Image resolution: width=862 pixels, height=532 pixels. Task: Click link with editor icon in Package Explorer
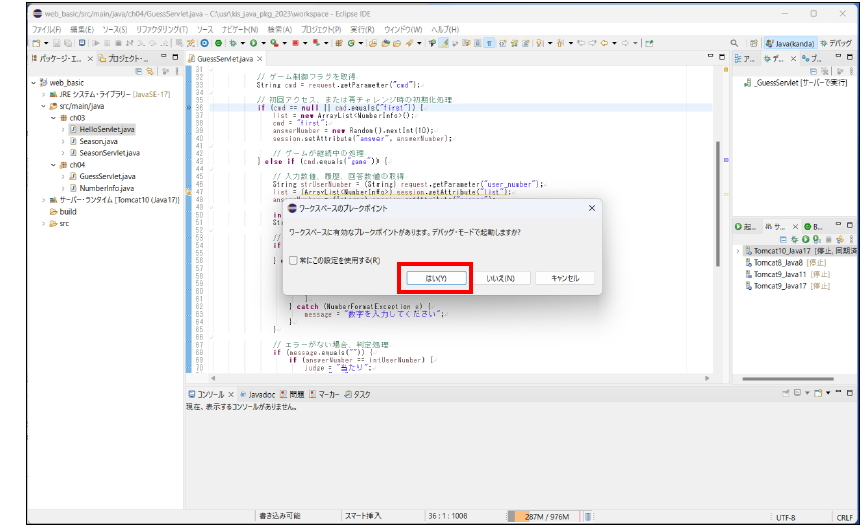click(x=150, y=71)
